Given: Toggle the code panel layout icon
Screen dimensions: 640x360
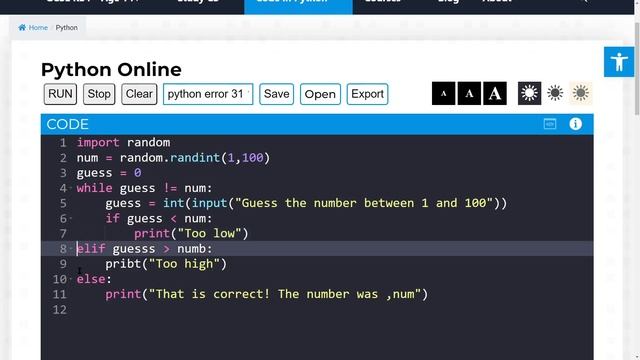Looking at the screenshot, I should (x=550, y=124).
